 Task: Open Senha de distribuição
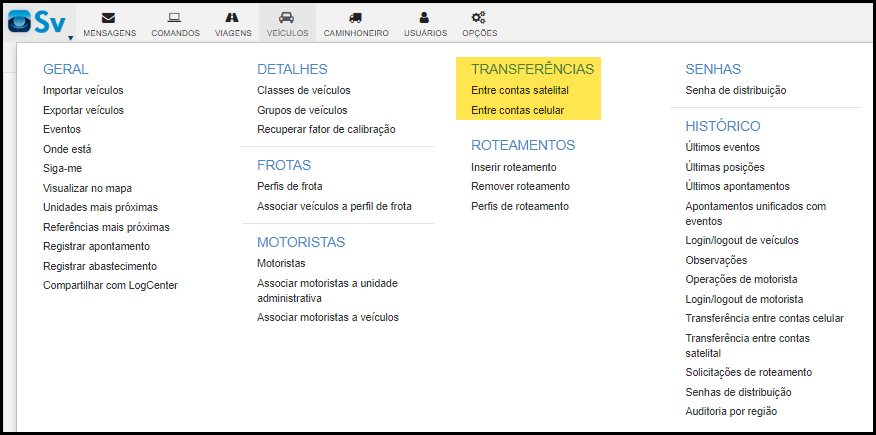[735, 90]
